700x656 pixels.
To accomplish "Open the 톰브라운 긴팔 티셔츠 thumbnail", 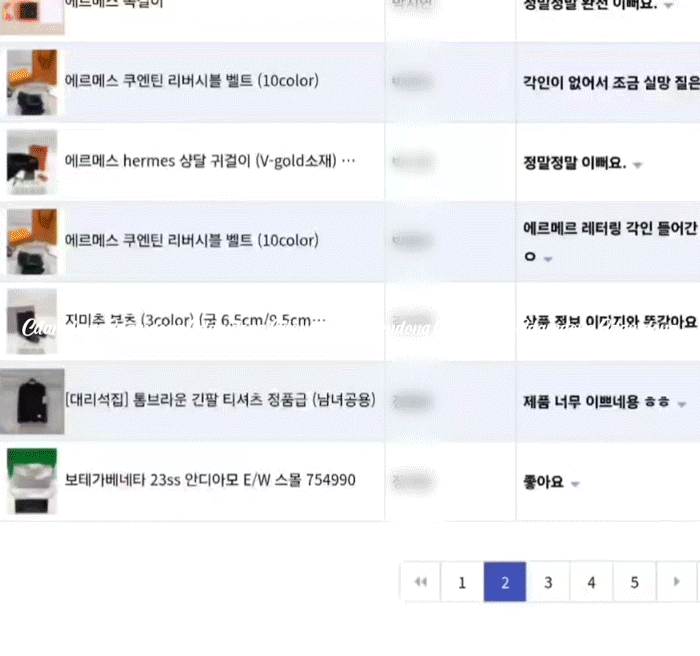I will 32,401.
